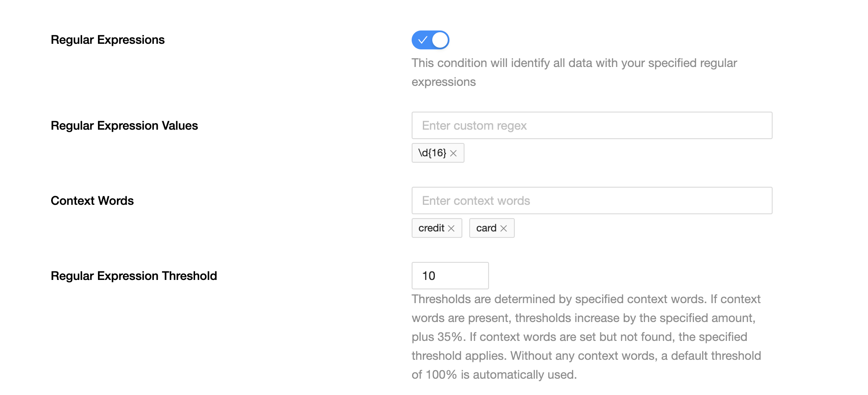
Task: Click the "Regular Expression Threshold" label
Action: point(134,276)
